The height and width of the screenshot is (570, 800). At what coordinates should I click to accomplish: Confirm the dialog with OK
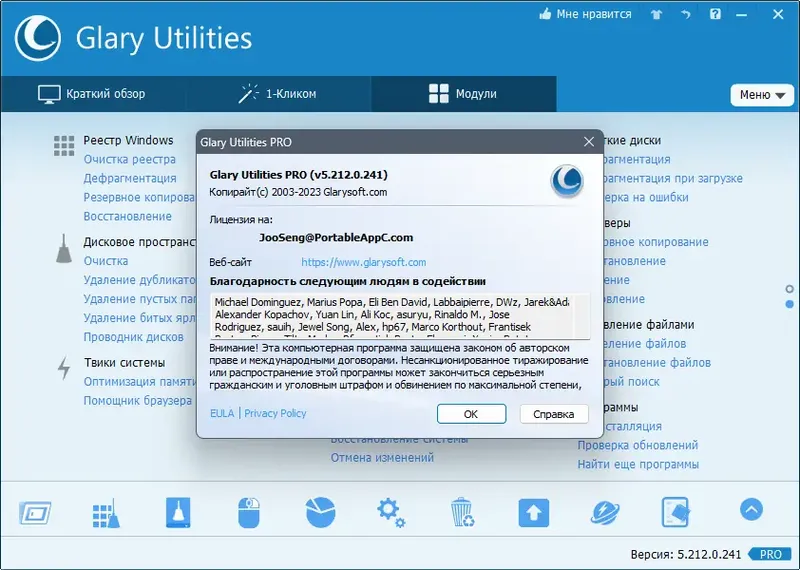coord(471,414)
